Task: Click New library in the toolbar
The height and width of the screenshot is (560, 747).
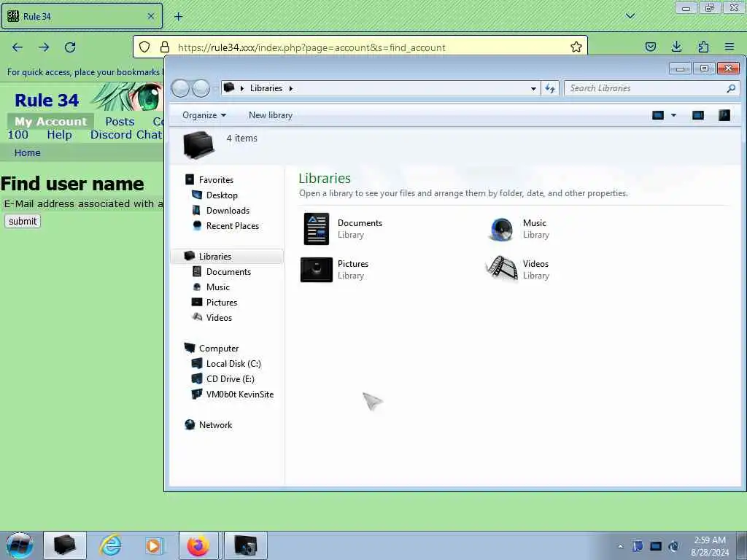Action: pyautogui.click(x=270, y=115)
